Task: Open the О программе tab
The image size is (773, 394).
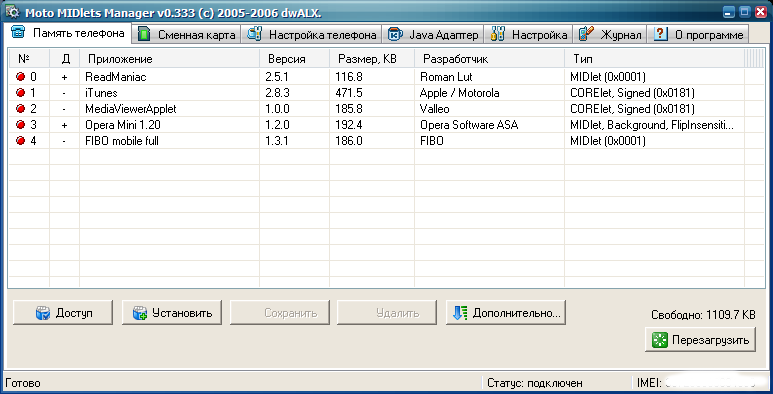Action: point(698,35)
